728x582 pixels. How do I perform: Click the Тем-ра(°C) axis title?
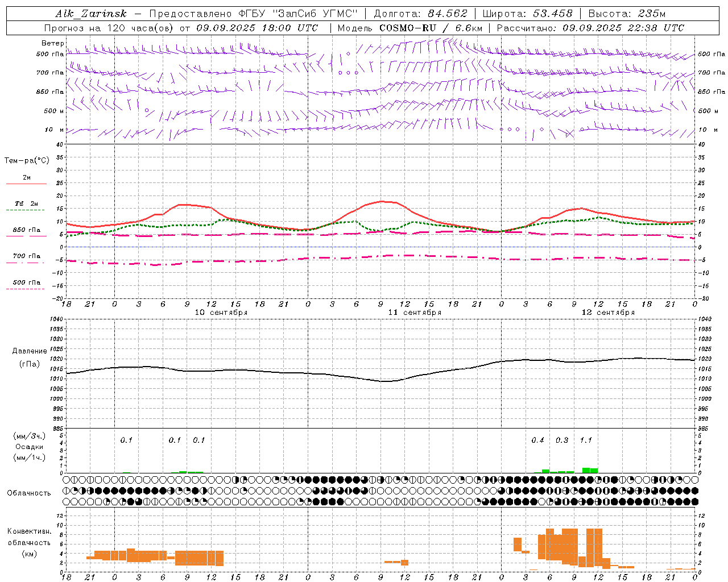click(27, 161)
